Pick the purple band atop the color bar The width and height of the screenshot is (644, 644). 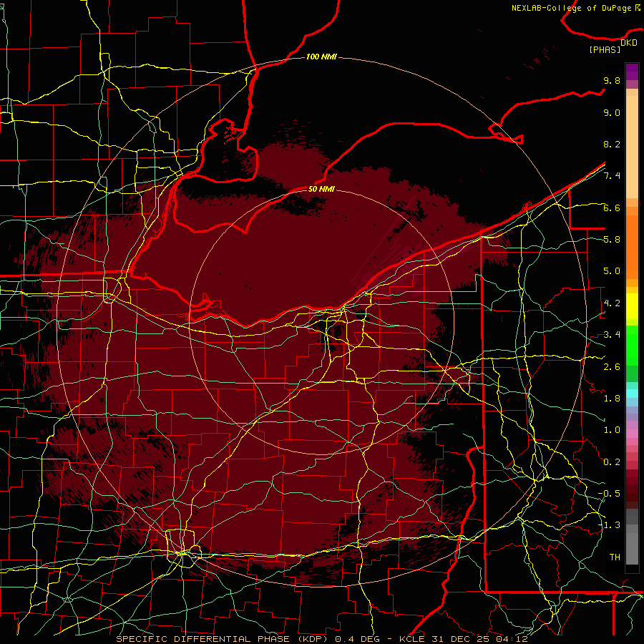tap(632, 72)
